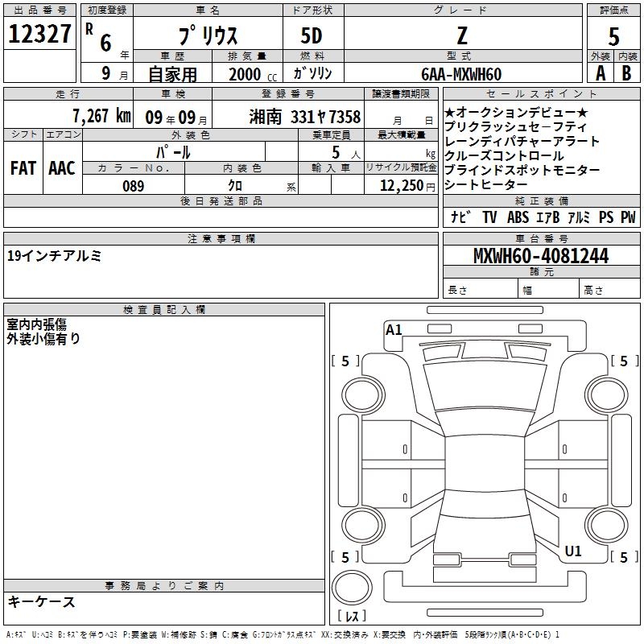Select equipment アルミ
This screenshot has height=644, width=644.
[579, 217]
